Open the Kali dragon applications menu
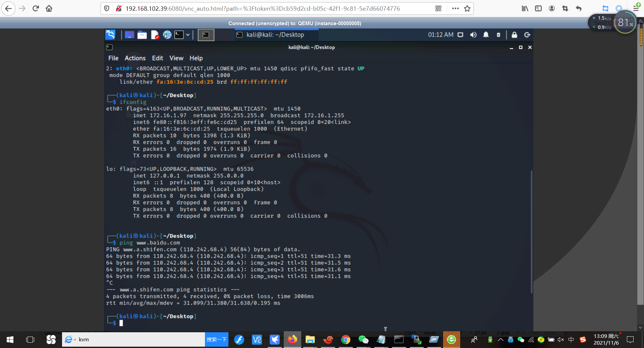Viewport: 644px width, 348px height. [110, 34]
